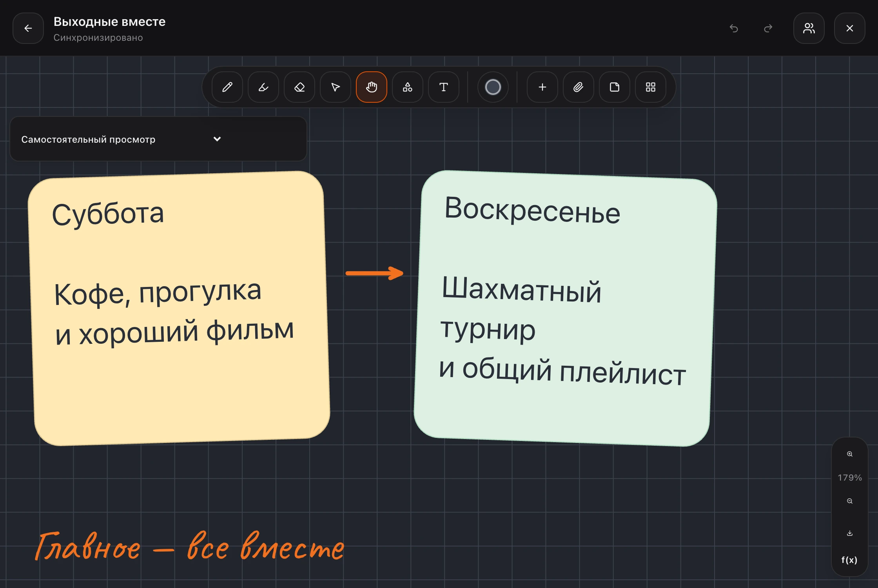Screen dimensions: 878x588
Task: Zoom in on the canvas
Action: (850, 454)
